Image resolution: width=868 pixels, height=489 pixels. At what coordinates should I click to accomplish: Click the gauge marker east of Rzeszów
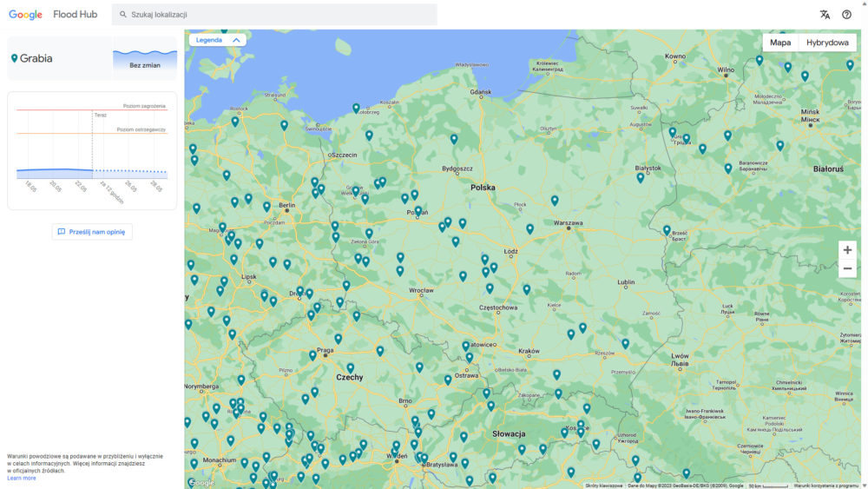[625, 343]
